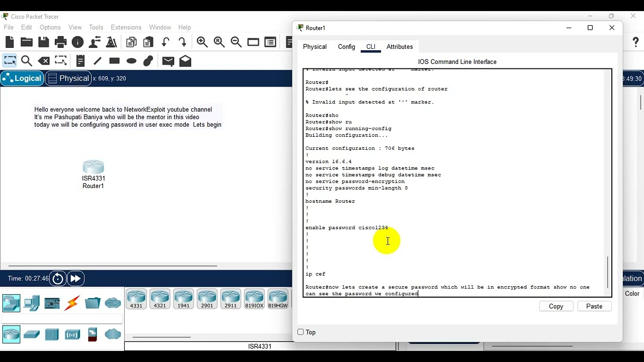Pick the 1941 router device
644x362 pixels.
[183, 299]
